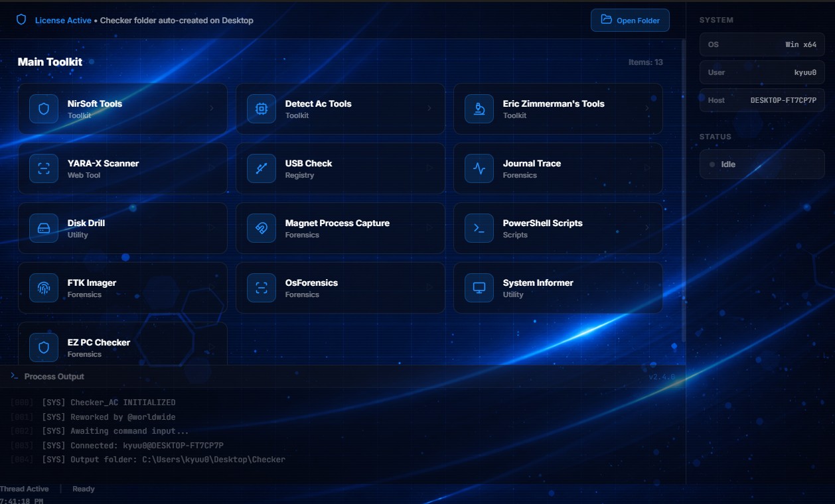This screenshot has width=835, height=504.
Task: Click the Detect Ac Tools chip icon
Action: click(262, 109)
